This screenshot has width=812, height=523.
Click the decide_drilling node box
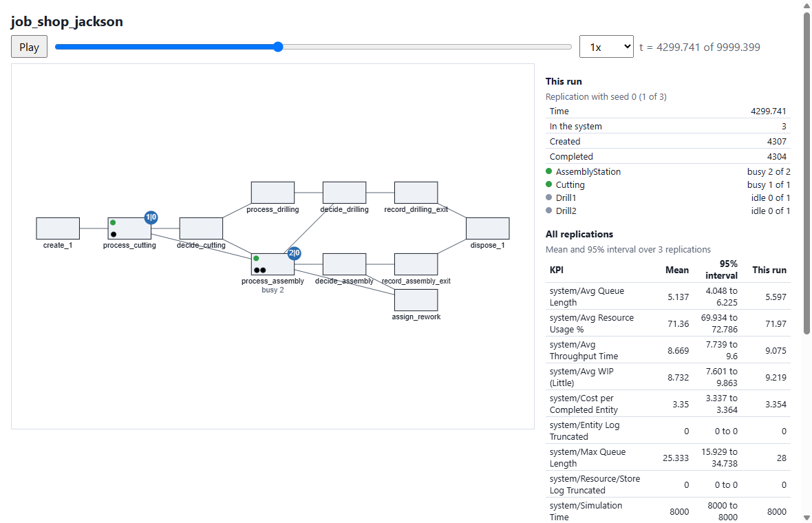(x=344, y=193)
